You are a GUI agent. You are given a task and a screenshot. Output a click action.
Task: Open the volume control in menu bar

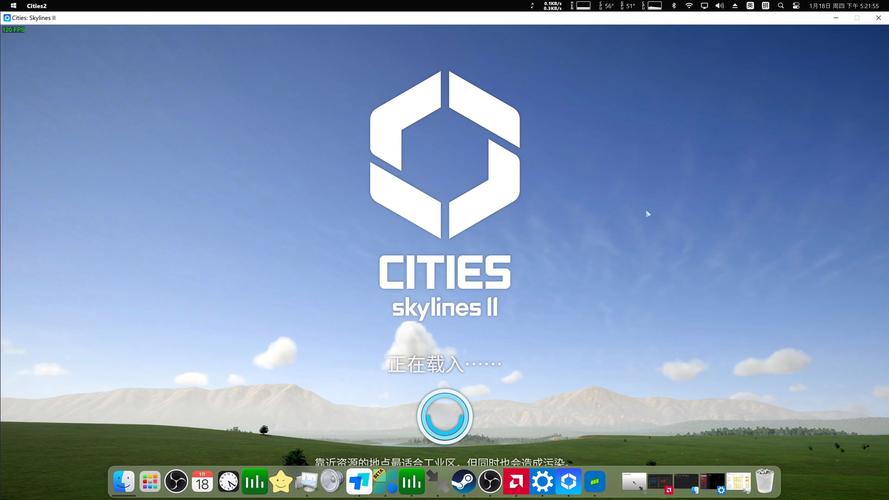[x=719, y=5]
